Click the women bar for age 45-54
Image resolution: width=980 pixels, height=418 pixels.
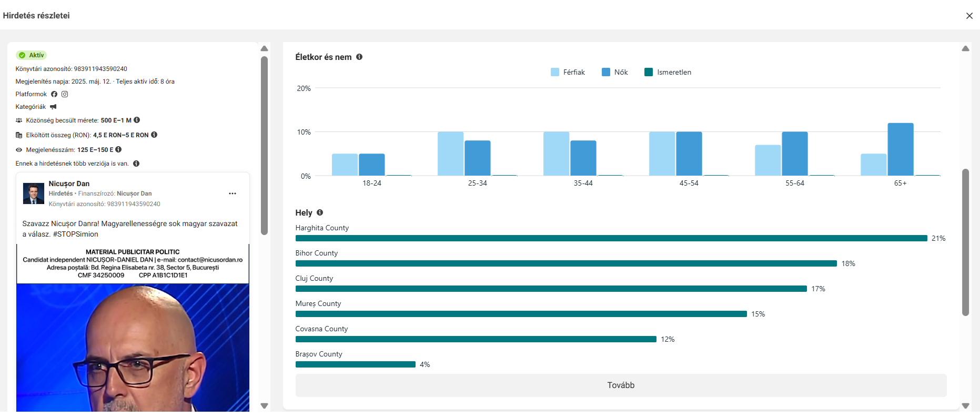pos(689,154)
